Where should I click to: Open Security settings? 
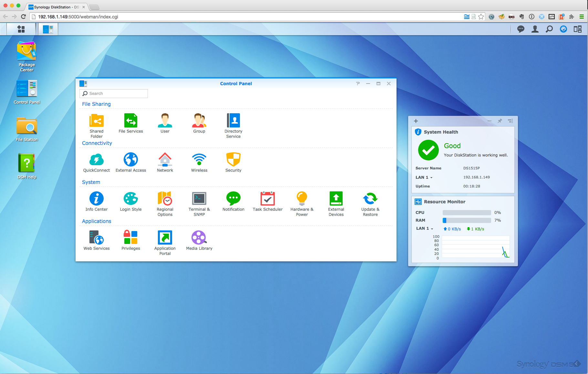tap(233, 162)
